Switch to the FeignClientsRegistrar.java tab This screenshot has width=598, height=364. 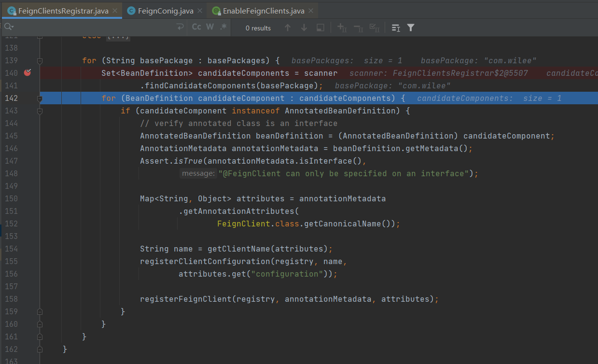click(x=63, y=11)
